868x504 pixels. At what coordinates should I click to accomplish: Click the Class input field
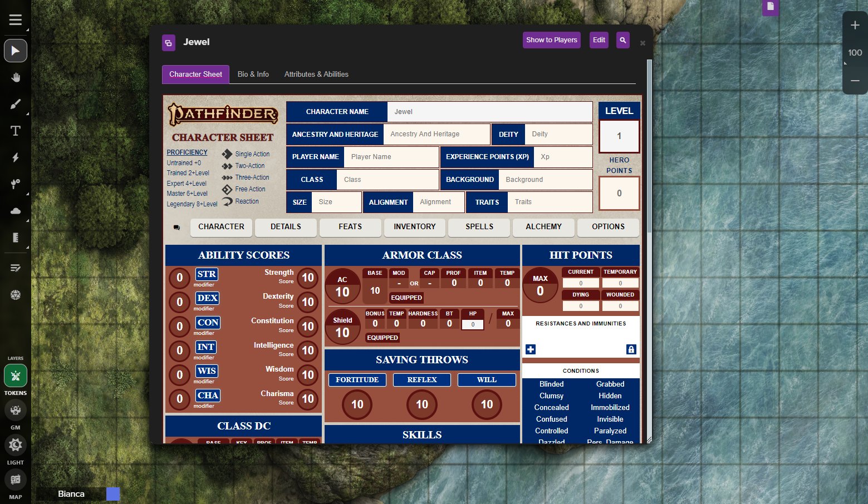pyautogui.click(x=388, y=180)
